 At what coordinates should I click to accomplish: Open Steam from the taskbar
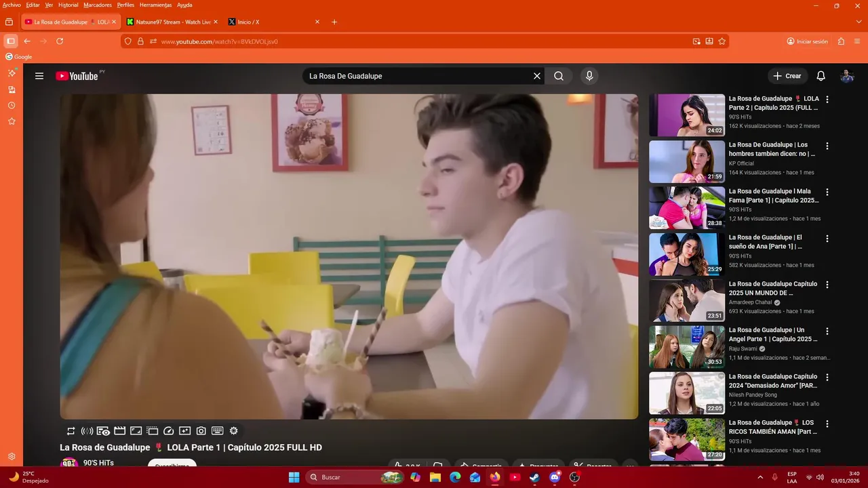click(534, 477)
